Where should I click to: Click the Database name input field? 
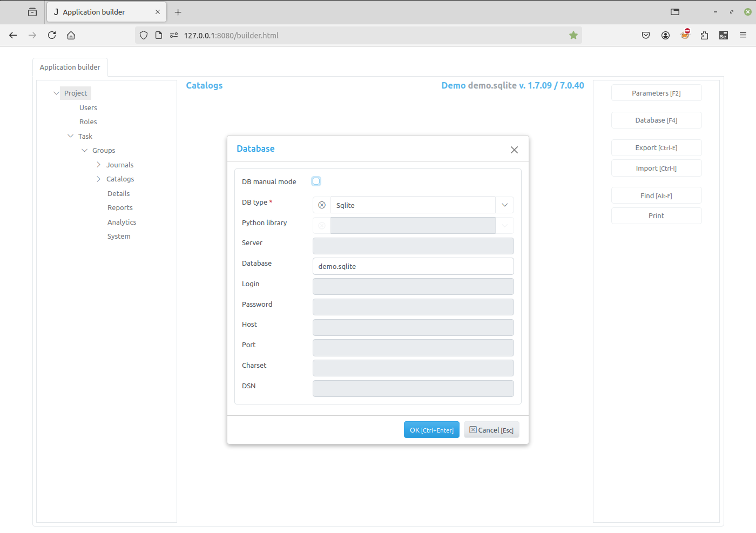tap(413, 266)
